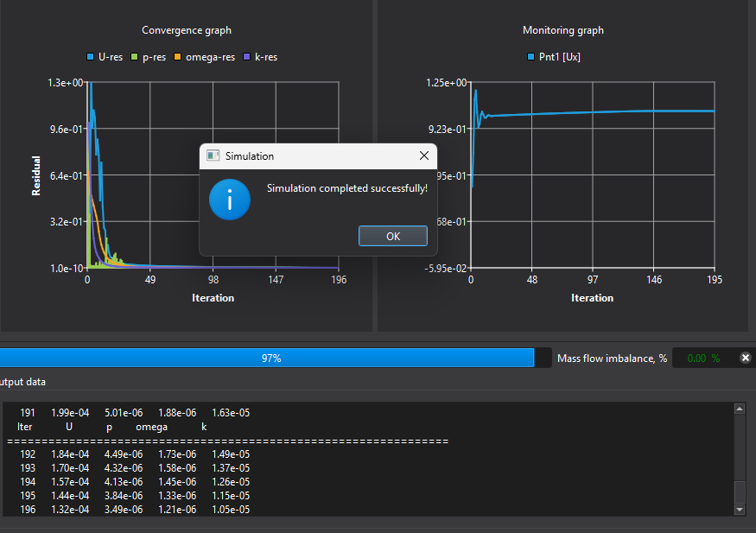
Task: Click the p-res green legend marker
Action: 134,57
